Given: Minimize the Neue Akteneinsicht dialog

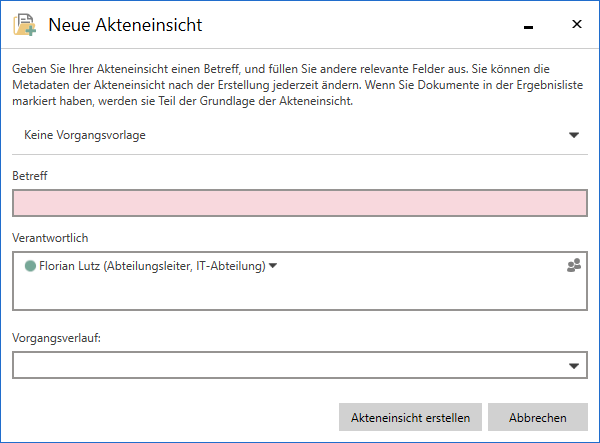Looking at the screenshot, I should point(528,25).
